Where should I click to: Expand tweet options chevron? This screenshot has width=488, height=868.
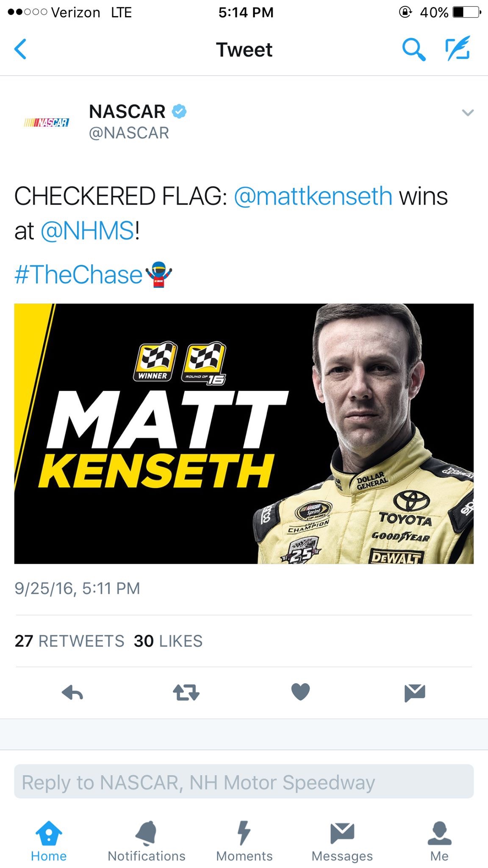tap(468, 113)
